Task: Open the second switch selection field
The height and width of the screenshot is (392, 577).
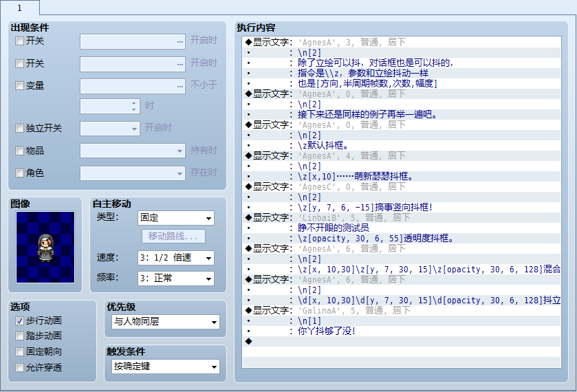Action: (133, 64)
